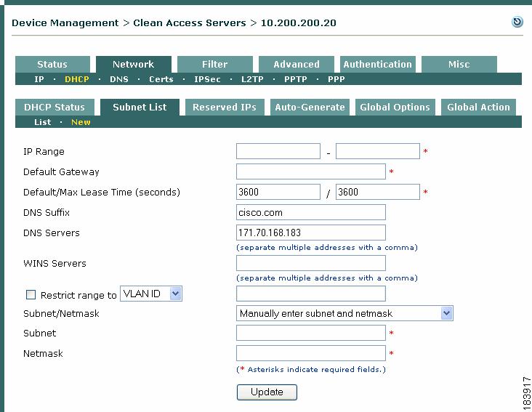Open the PPP submenu
Screen dimensions: 532x412
point(336,79)
